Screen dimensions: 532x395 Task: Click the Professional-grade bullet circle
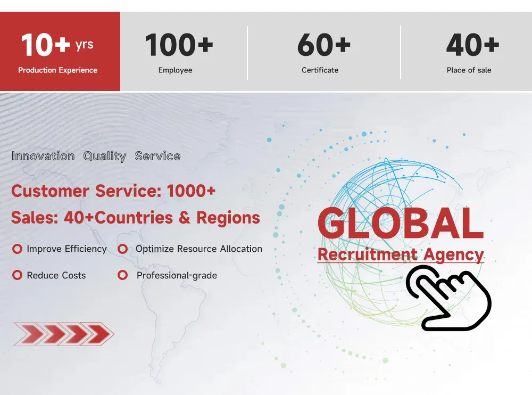(x=122, y=276)
